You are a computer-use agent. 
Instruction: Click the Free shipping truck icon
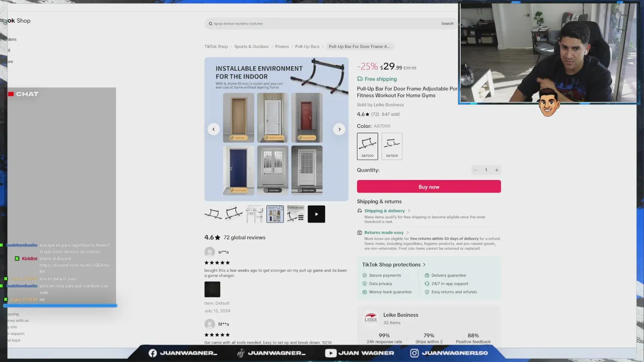[x=360, y=79]
